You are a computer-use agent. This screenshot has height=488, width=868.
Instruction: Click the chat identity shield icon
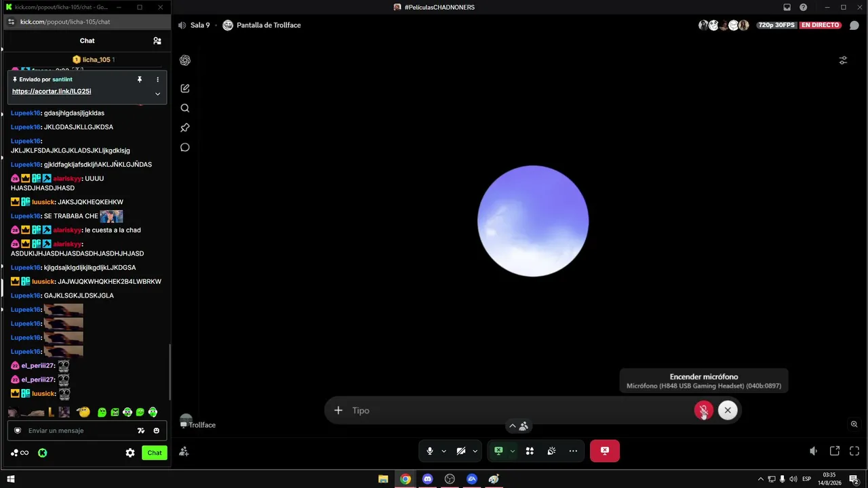(x=18, y=430)
